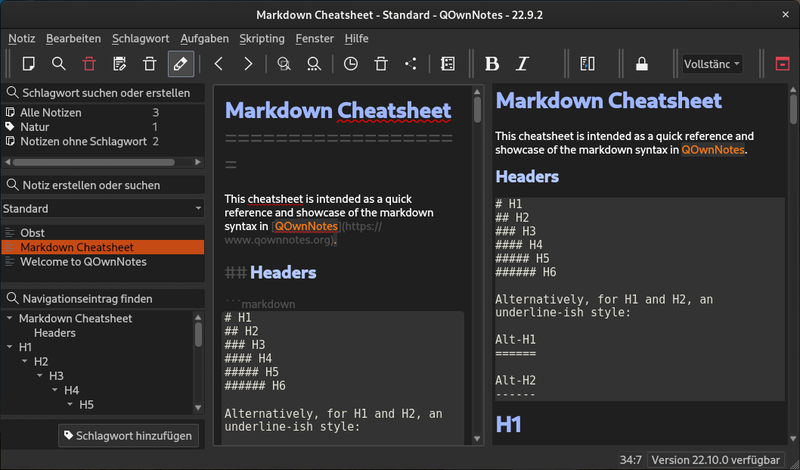The width and height of the screenshot is (800, 470).
Task: Go back in note history
Action: (218, 64)
